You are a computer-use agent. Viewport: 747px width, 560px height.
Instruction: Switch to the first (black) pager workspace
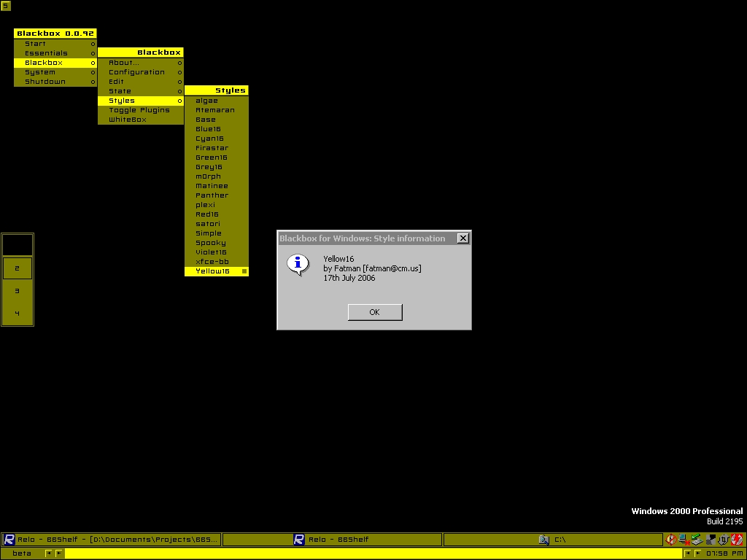point(18,245)
